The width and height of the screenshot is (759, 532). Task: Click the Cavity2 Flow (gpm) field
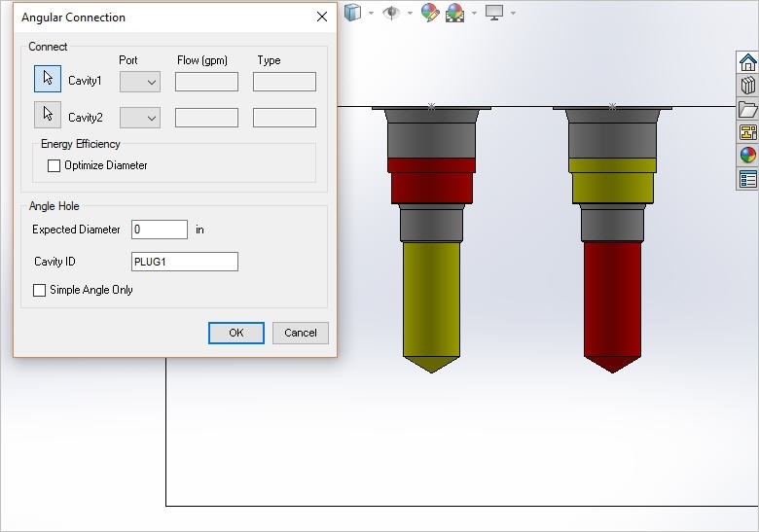point(206,118)
